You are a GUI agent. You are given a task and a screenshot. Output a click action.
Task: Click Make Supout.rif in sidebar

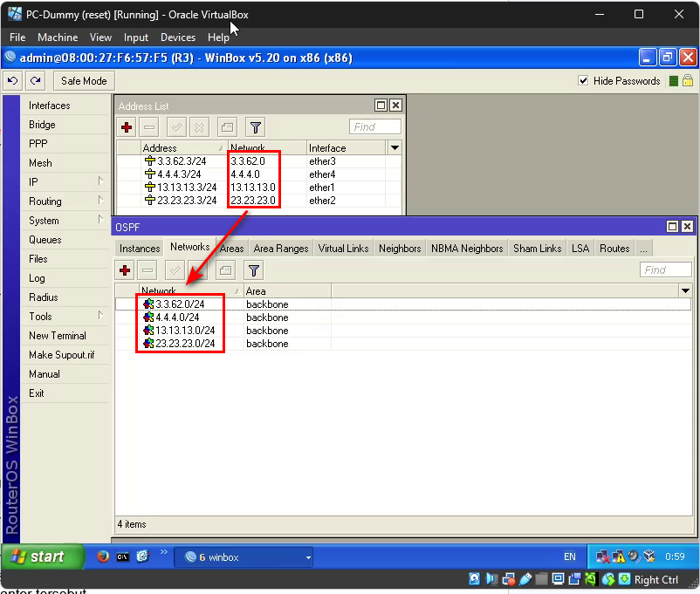pos(62,355)
